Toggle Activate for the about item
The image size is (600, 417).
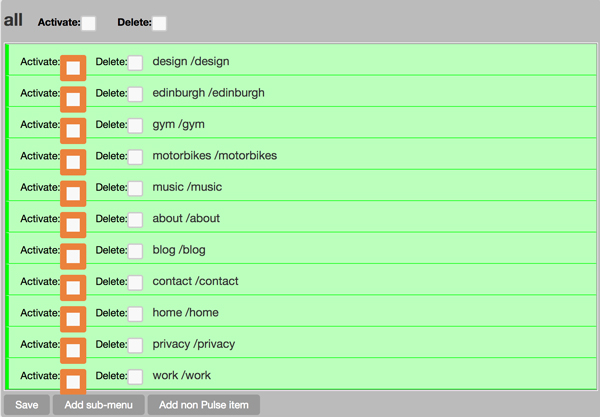click(73, 224)
